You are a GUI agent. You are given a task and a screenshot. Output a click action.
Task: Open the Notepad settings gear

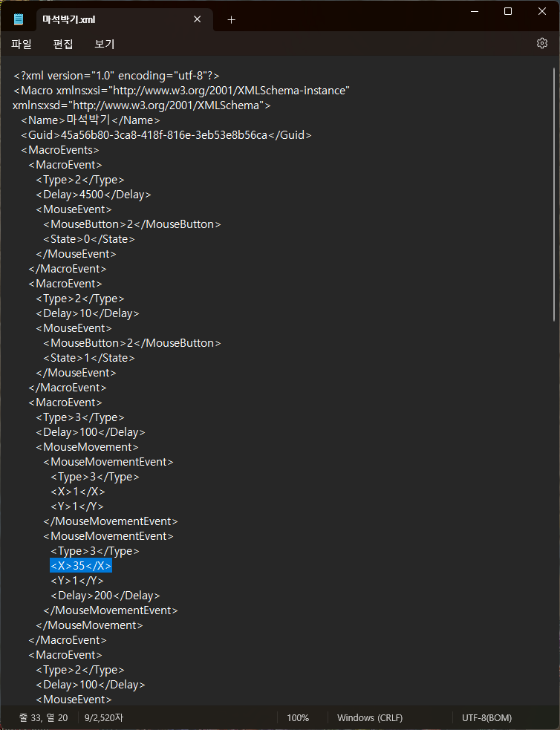[x=542, y=43]
